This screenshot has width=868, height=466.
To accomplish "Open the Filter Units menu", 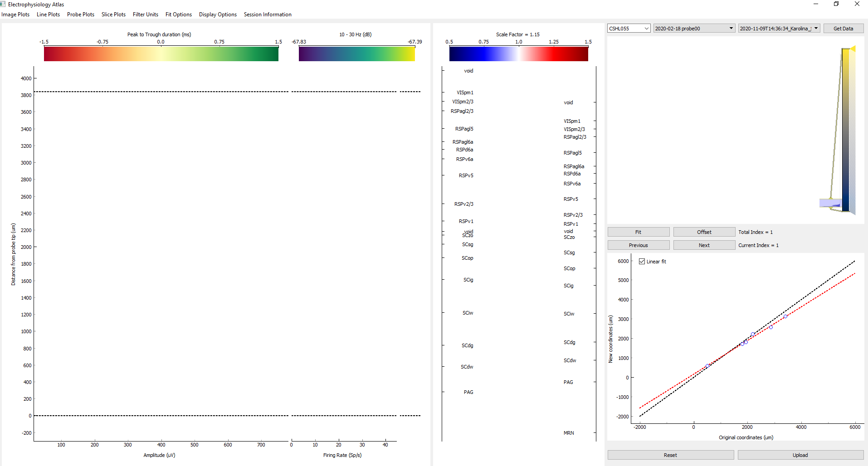I will coord(146,14).
